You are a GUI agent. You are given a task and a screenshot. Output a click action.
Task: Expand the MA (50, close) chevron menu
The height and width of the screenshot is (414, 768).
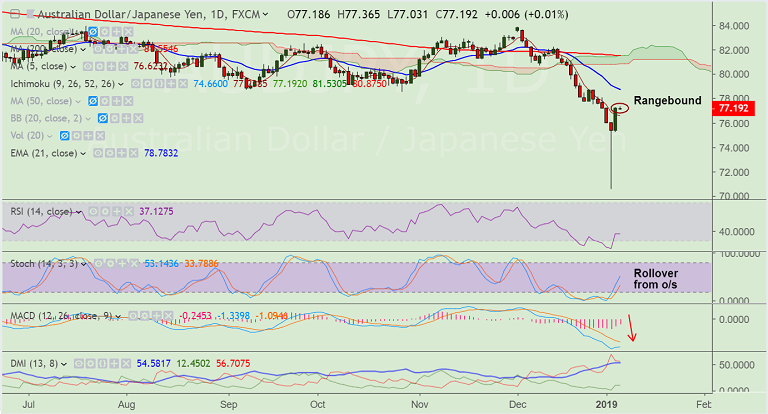[x=78, y=101]
